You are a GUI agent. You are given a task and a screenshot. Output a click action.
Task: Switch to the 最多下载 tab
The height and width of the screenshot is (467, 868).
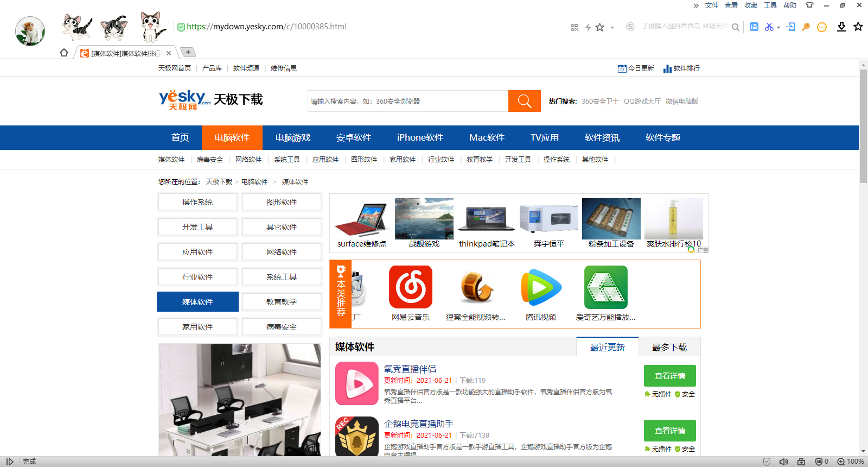(x=669, y=348)
